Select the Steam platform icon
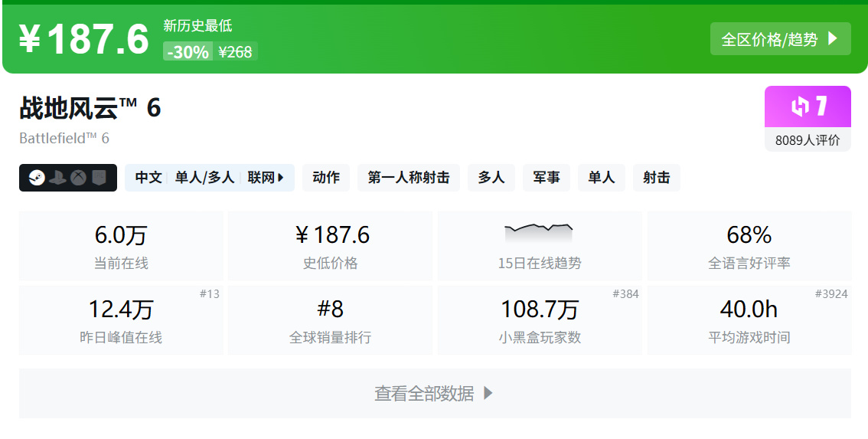Screen dimensions: 868x439 click(37, 178)
